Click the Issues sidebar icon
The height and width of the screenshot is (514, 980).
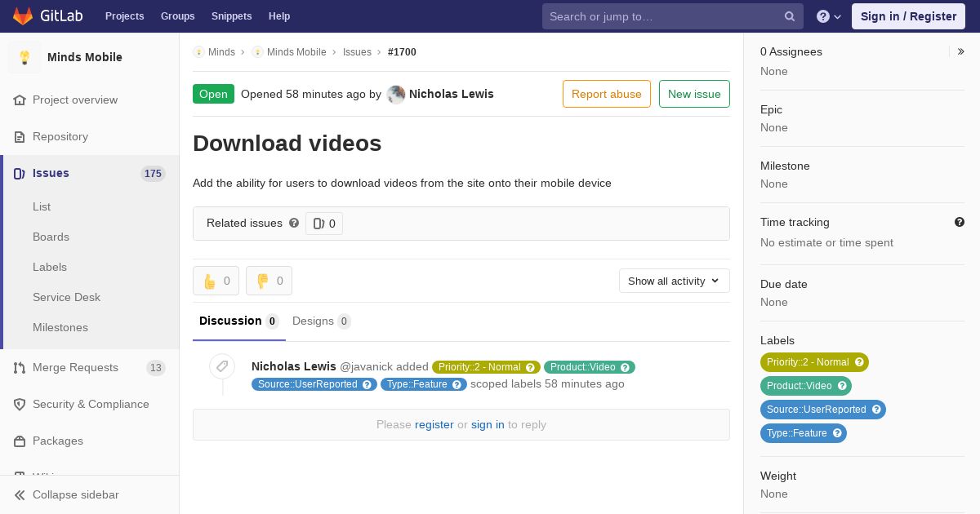pos(20,173)
